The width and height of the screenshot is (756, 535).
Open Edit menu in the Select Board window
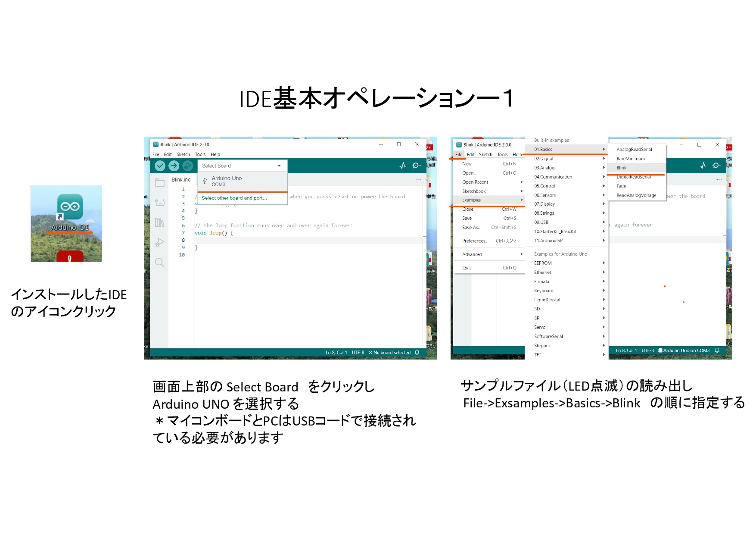(168, 154)
